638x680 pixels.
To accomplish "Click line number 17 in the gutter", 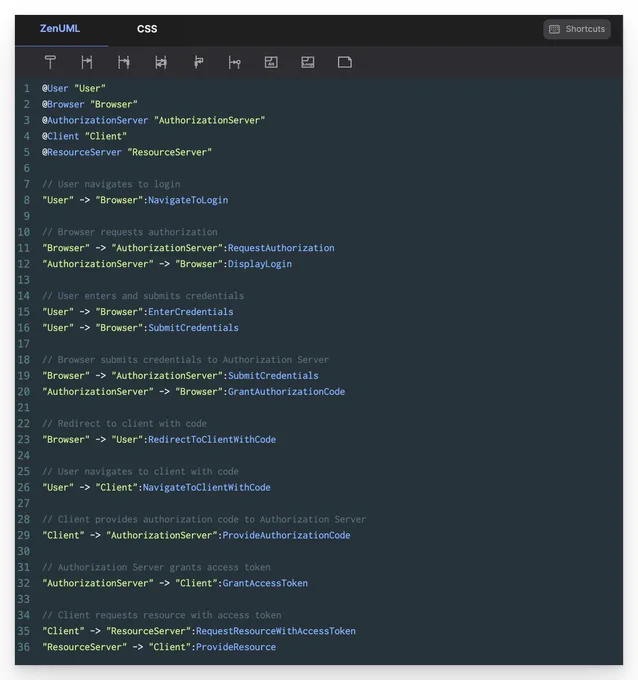I will [24, 344].
